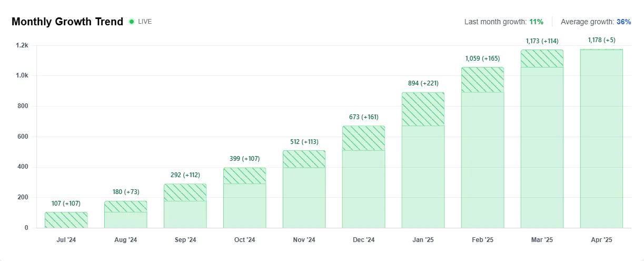Screen dimensions: 644x261
Task: Click the Sep '24 bar
Action: [185, 206]
